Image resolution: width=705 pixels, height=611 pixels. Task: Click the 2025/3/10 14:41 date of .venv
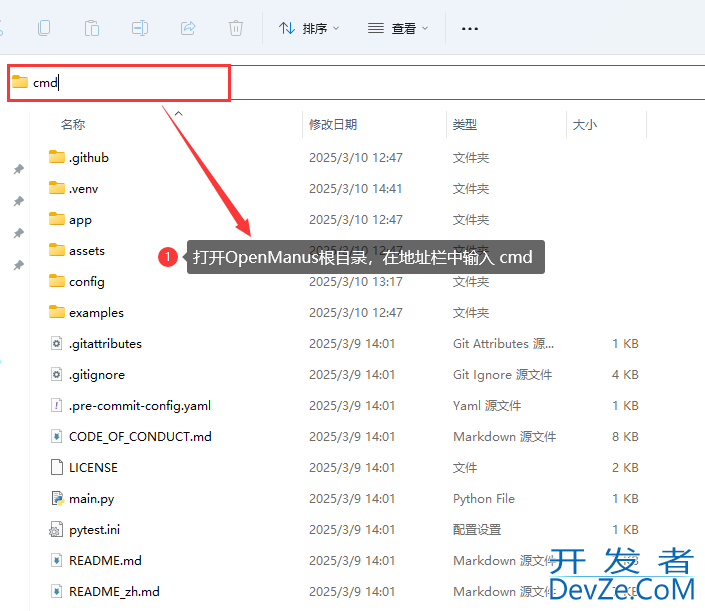pos(355,188)
